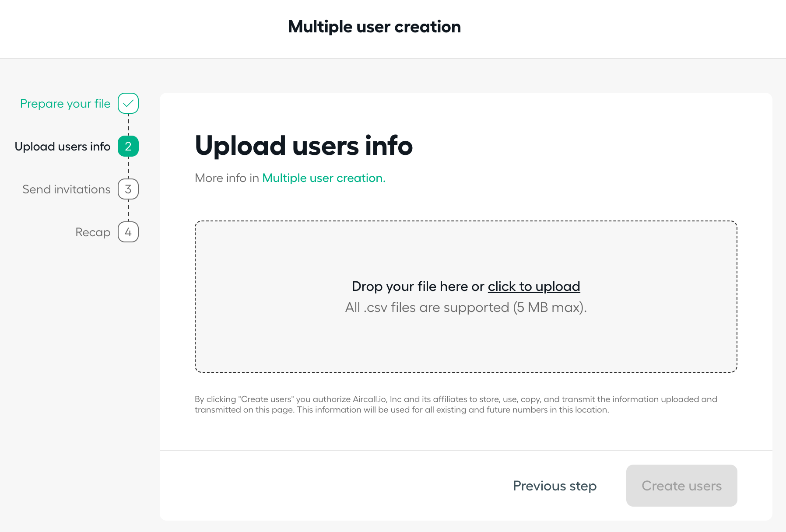Click the dashed connector between steps 1 and 2
The height and width of the screenshot is (532, 786).
tap(129, 125)
